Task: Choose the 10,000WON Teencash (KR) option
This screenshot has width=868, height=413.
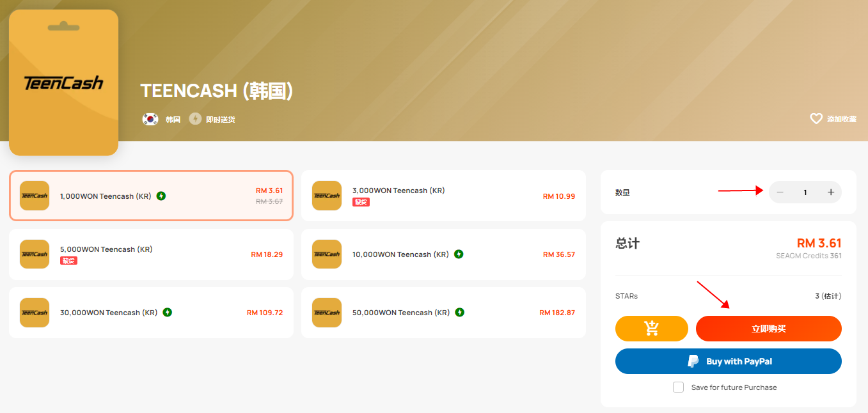Action: click(443, 254)
